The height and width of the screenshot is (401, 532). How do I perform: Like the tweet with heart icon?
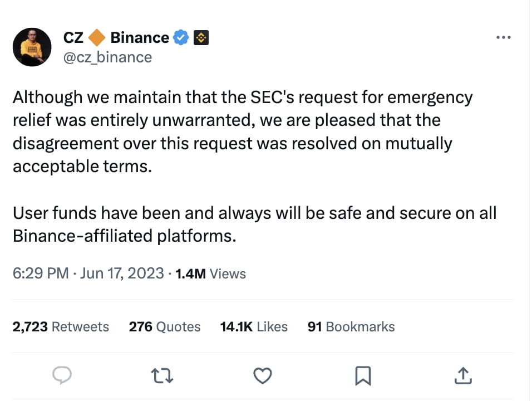click(x=262, y=376)
